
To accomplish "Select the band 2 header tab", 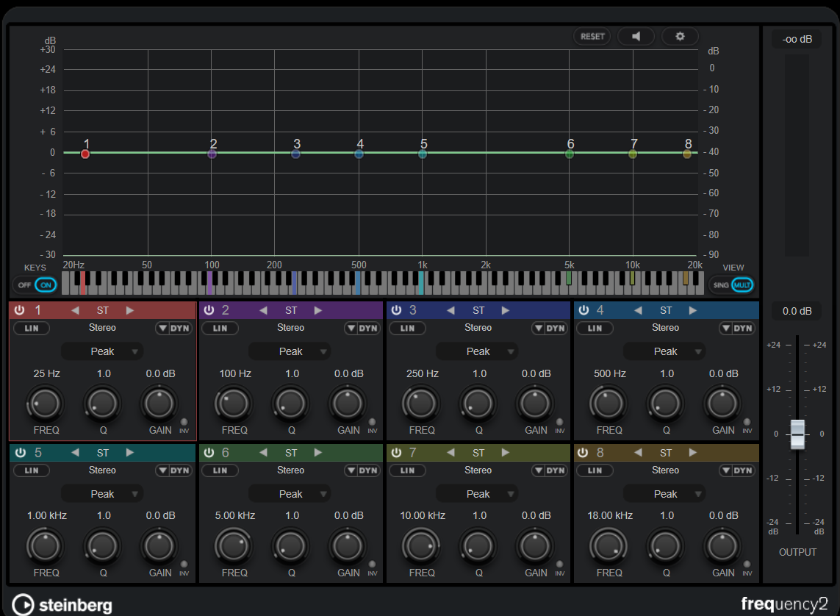I will click(291, 310).
